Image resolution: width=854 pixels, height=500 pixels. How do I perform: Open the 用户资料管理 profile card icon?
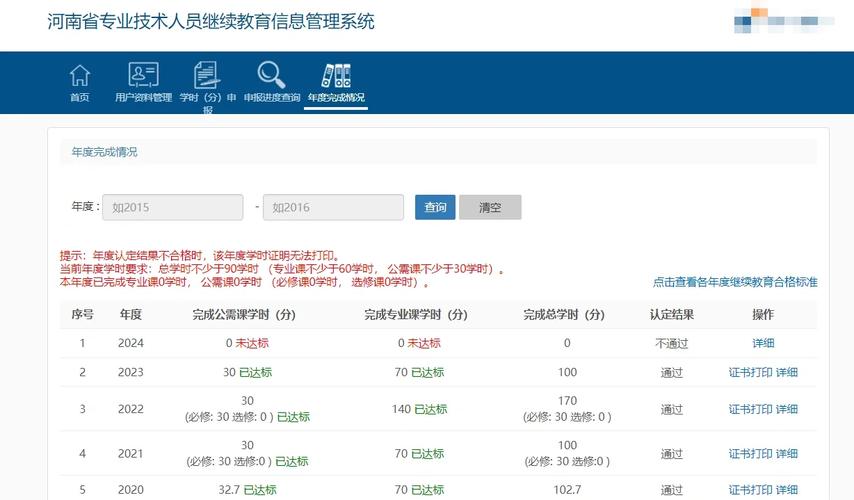click(143, 75)
